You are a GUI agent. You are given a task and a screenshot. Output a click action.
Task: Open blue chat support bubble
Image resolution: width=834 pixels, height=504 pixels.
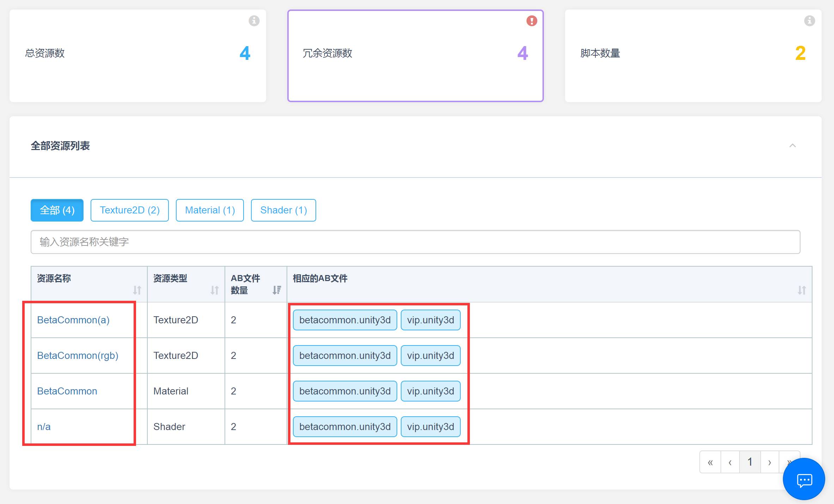point(804,479)
